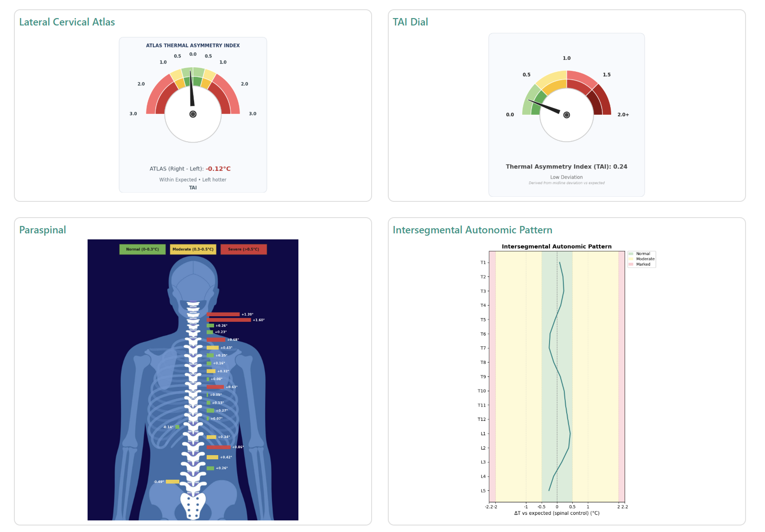Click the red +0.86° lumbar bar
Image resolution: width=765 pixels, height=532 pixels.
pyautogui.click(x=218, y=447)
